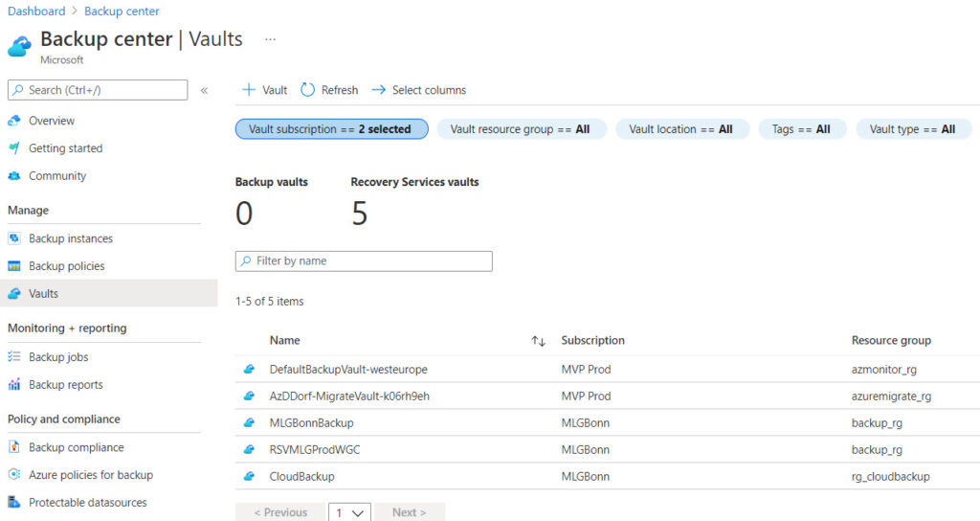Open Azure policies for backup
The height and width of the screenshot is (521, 980).
coord(91,475)
